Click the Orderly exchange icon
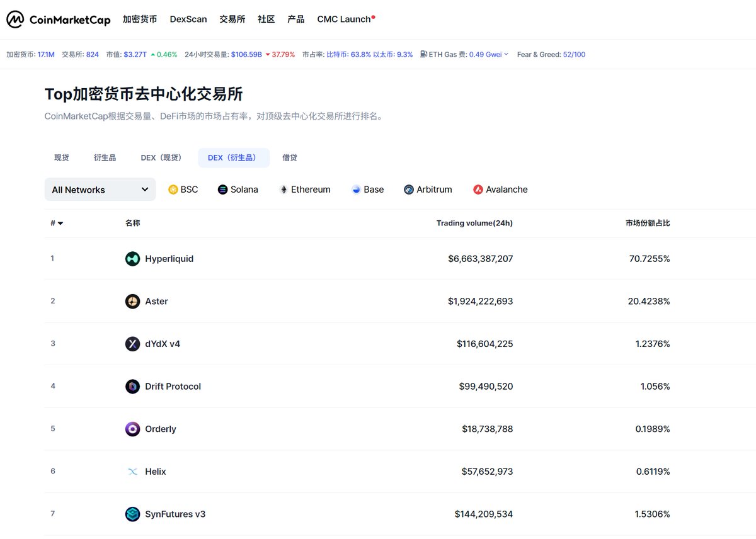This screenshot has width=756, height=539. tap(132, 429)
